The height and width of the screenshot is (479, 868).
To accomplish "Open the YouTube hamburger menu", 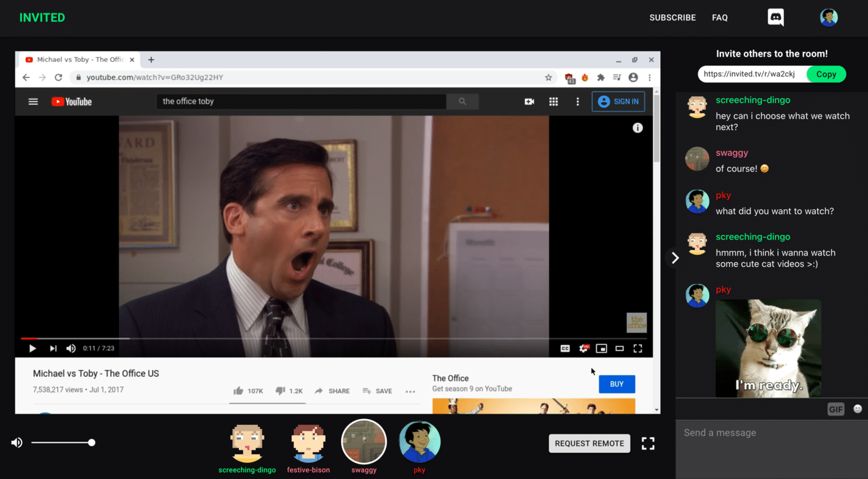I will pyautogui.click(x=32, y=101).
